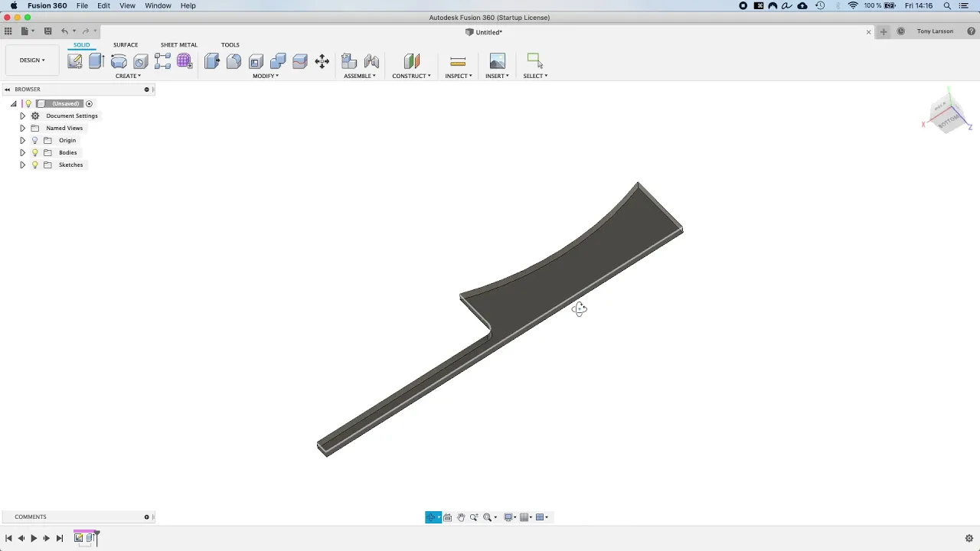Open the DESIGN workspace dropdown
The height and width of the screenshot is (551, 980).
click(x=32, y=60)
